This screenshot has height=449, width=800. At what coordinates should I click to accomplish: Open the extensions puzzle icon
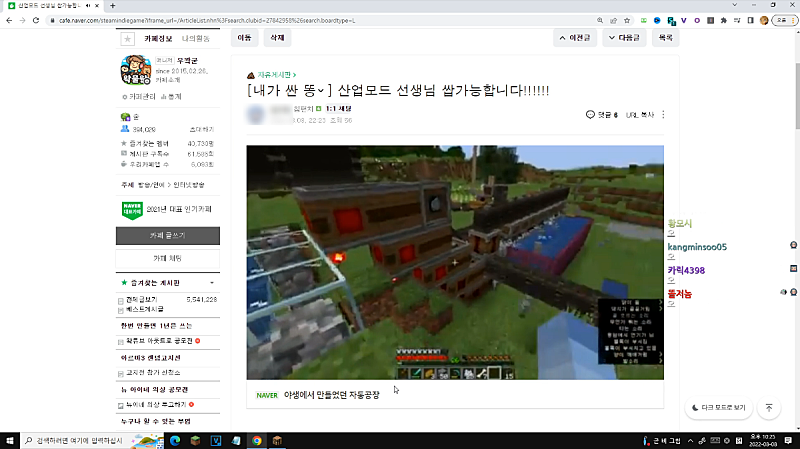click(723, 20)
